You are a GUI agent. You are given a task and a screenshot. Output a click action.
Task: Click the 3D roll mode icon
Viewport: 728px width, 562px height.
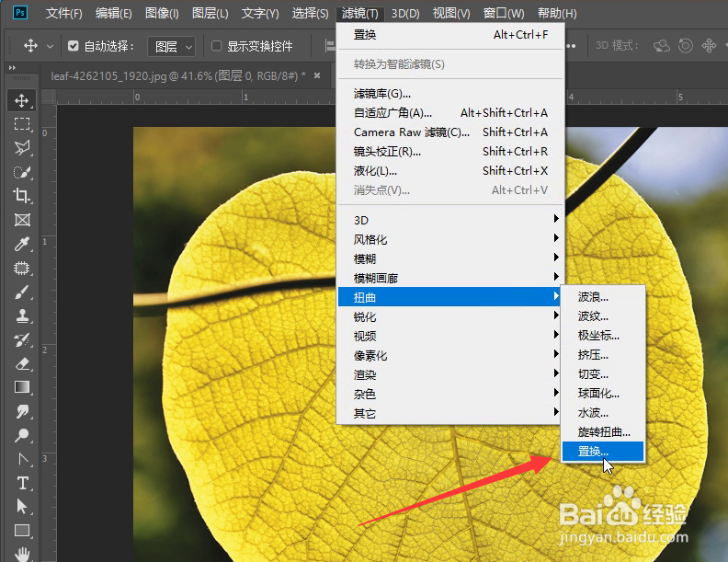[686, 45]
